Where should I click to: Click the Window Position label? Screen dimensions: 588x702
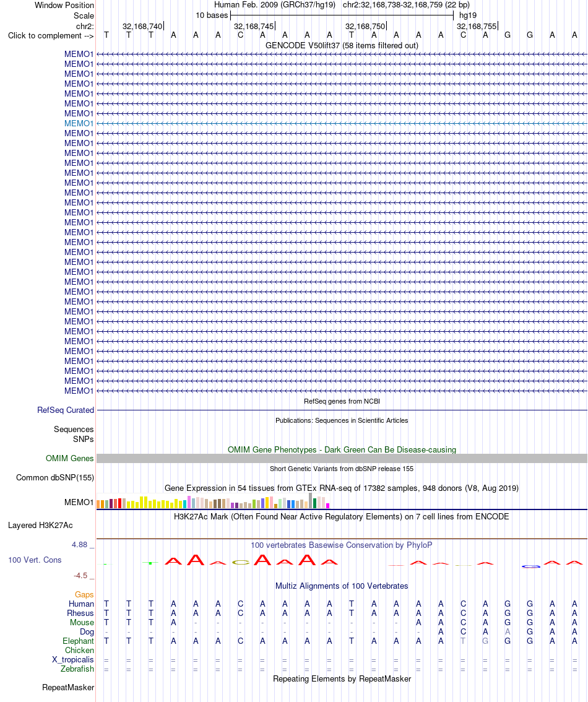[x=64, y=6]
